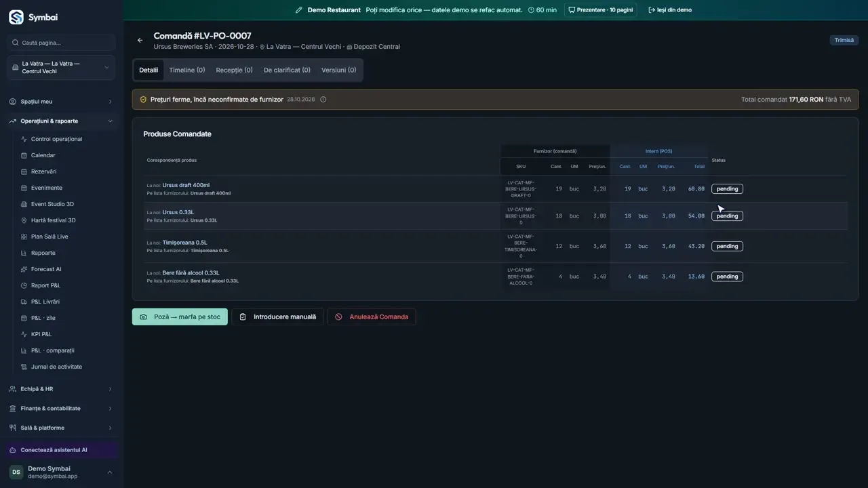This screenshot has height=488, width=868.
Task: Select the Detalii tab
Action: point(149,70)
